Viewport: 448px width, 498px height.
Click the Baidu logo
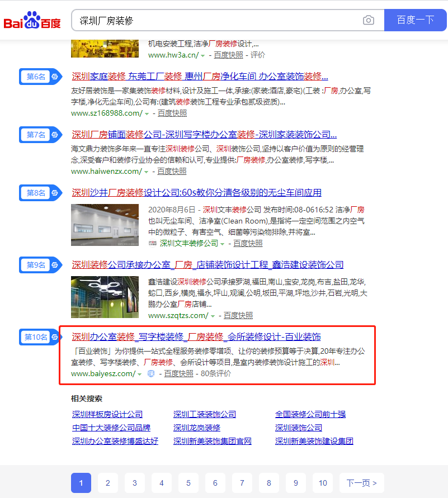(32, 20)
